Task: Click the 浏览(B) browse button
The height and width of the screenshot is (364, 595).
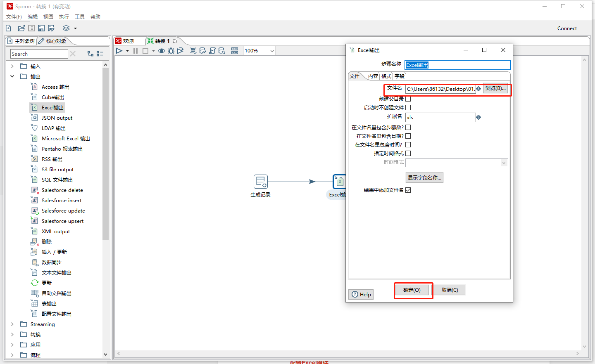Action: [x=495, y=88]
